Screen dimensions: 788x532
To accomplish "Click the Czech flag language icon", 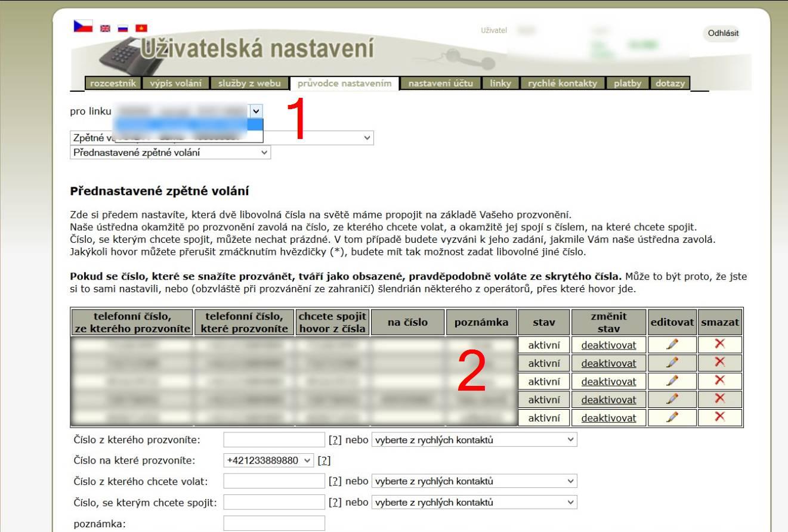I will click(x=82, y=26).
